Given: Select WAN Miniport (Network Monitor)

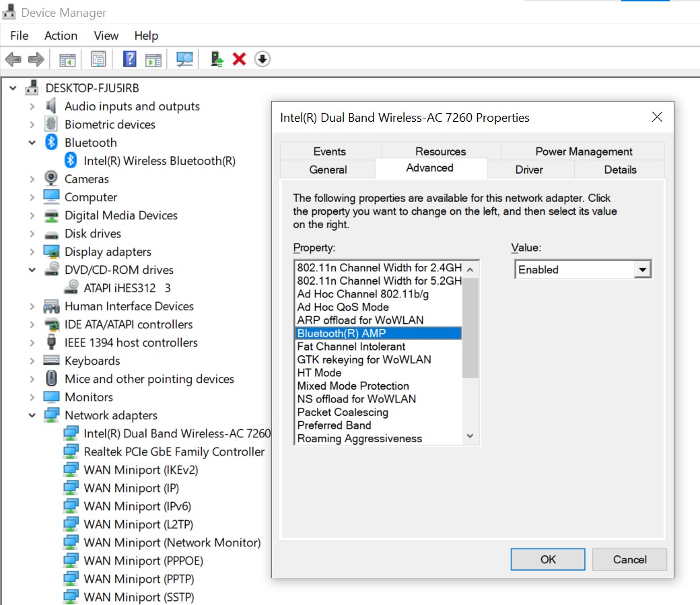Looking at the screenshot, I should click(x=172, y=542).
